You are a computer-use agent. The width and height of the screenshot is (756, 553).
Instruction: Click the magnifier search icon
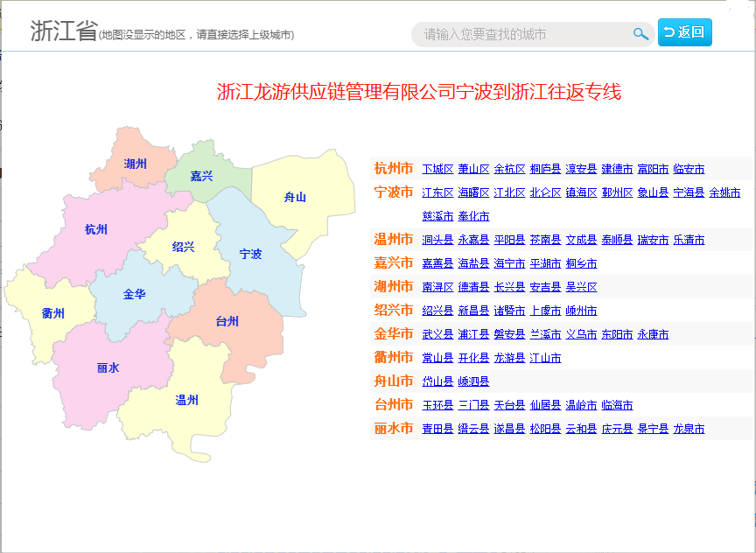640,34
